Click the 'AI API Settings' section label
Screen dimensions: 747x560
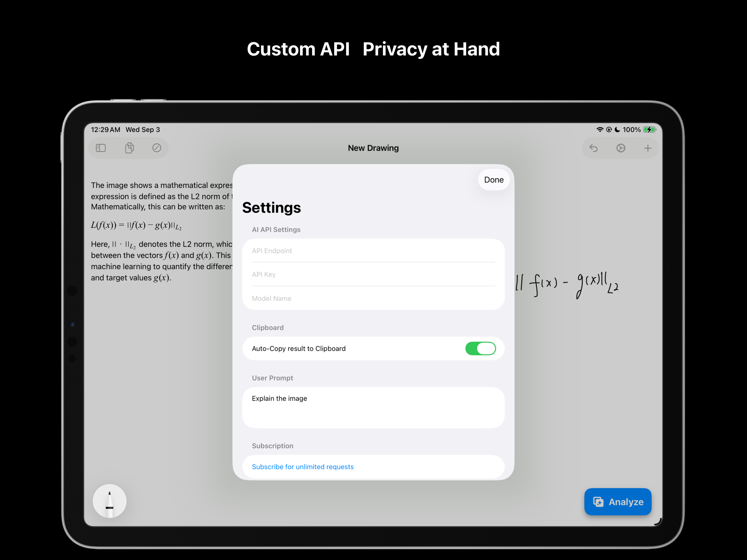point(276,230)
